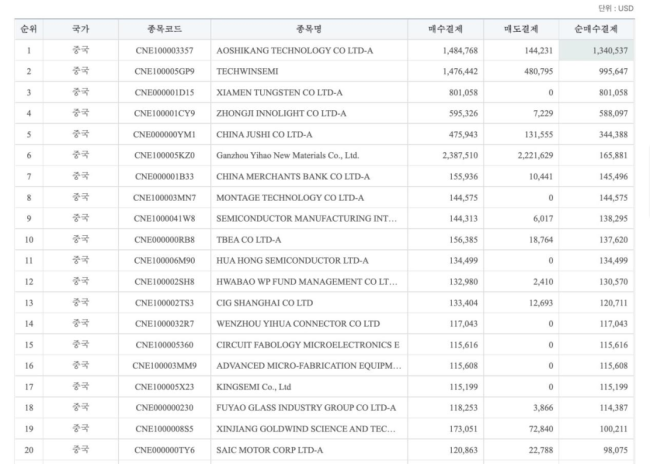Image resolution: width=650 pixels, height=464 pixels.
Task: Select SEMICONDUCTOR MANUFACTURING INT… cell
Action: click(309, 219)
